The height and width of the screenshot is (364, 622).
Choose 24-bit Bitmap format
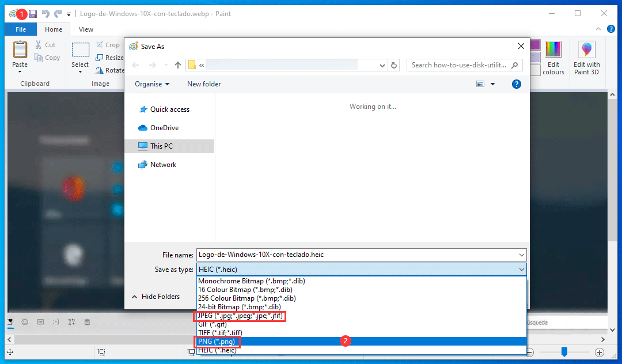point(361,307)
